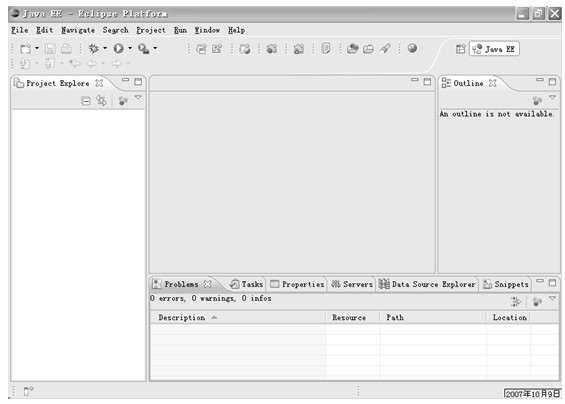Screen dimensions: 565x404
Task: Minimize the Outline view
Action: pos(540,80)
